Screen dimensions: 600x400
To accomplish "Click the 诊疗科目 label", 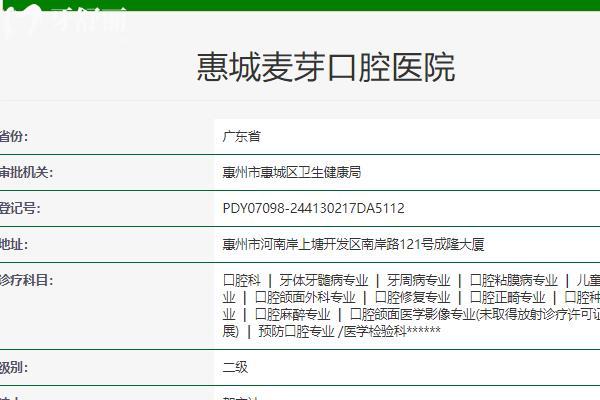I will click(26, 280).
